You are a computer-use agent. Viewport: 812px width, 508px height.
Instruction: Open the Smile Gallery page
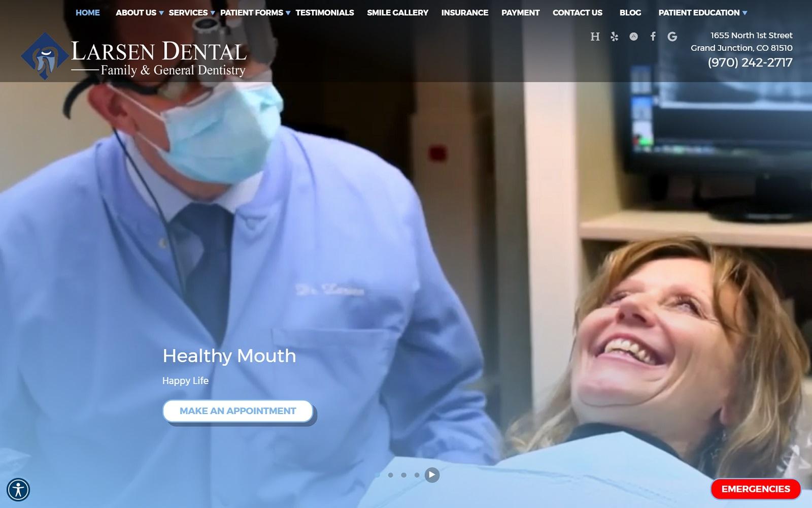point(398,13)
